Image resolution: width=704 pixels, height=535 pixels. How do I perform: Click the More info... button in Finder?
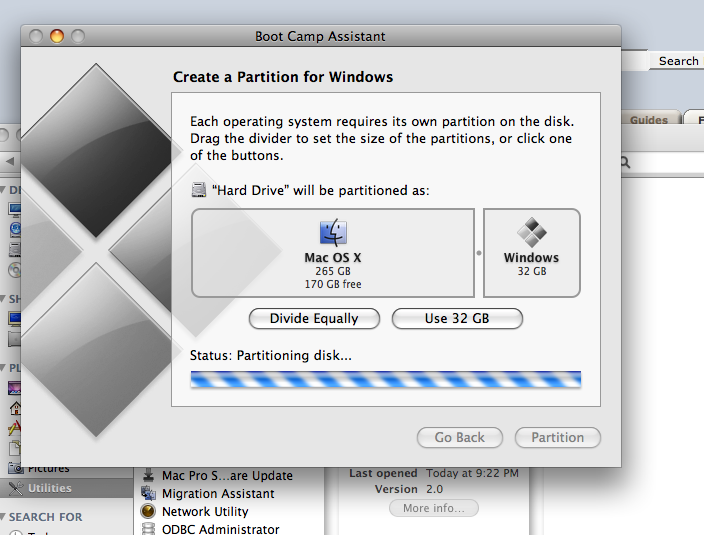434,508
